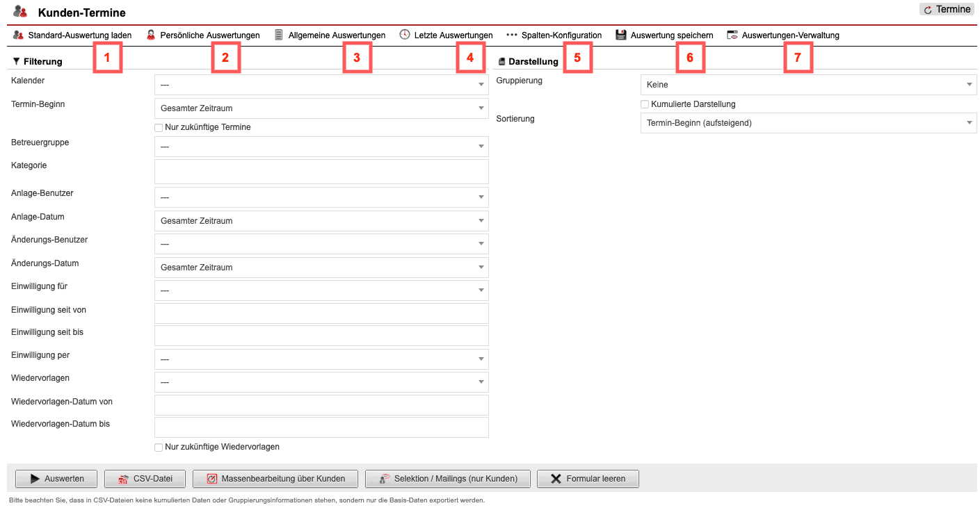Click the CSV-Datei export button
Viewport: 980px width, 508px height.
pyautogui.click(x=145, y=478)
